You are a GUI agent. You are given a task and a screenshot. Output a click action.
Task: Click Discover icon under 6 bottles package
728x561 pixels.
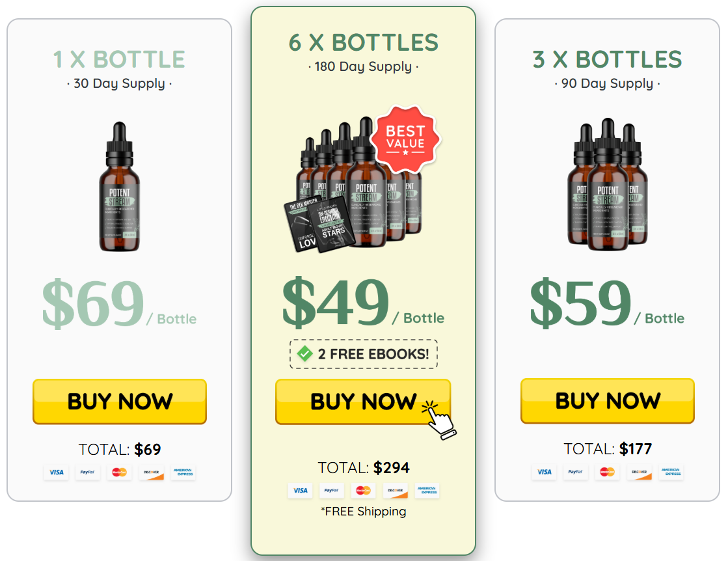(395, 491)
